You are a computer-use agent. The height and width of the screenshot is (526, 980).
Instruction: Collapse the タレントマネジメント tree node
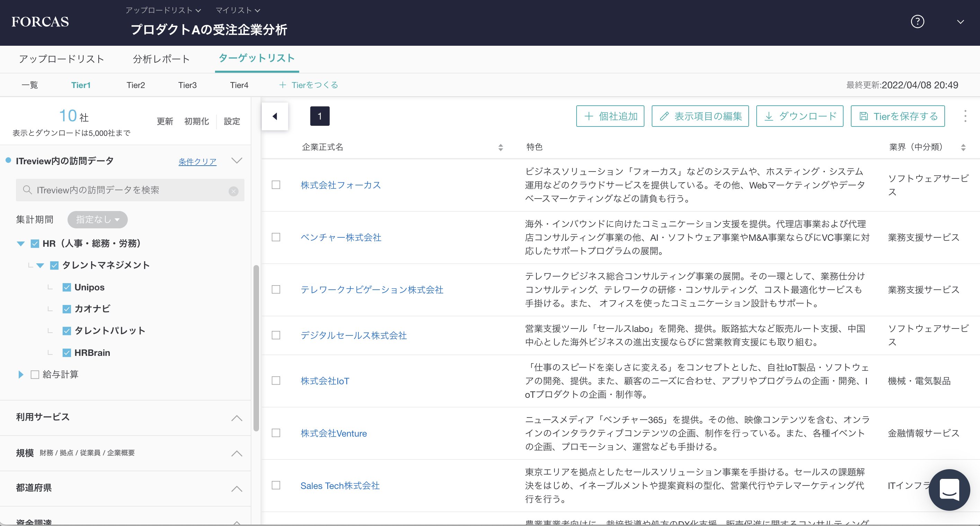pyautogui.click(x=40, y=265)
